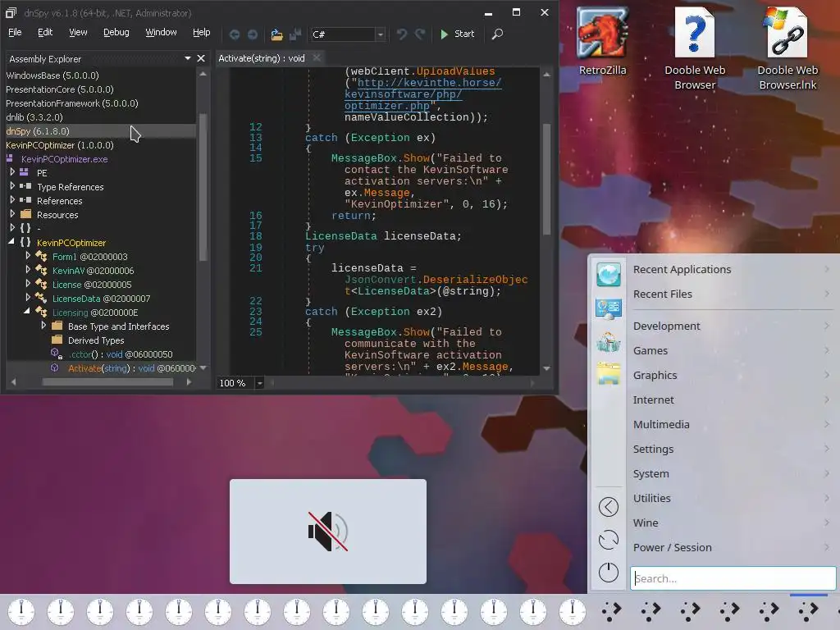This screenshot has height=630, width=840.
Task: Click the Base Type and Interfaces folder icon
Action: pyautogui.click(x=57, y=326)
